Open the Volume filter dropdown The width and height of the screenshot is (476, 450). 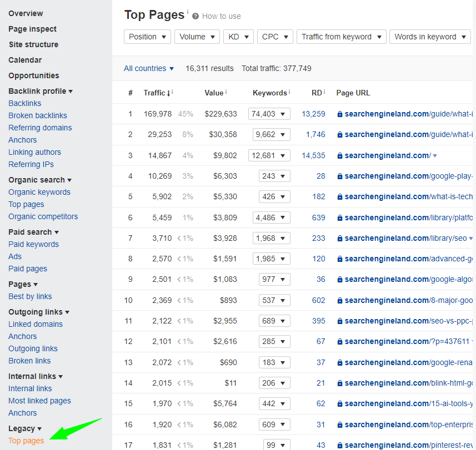click(197, 37)
